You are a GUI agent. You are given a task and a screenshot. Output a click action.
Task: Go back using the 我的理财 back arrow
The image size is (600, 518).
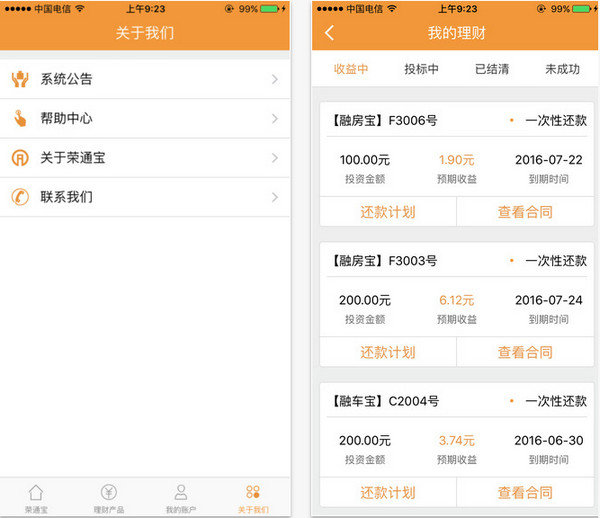(x=329, y=33)
